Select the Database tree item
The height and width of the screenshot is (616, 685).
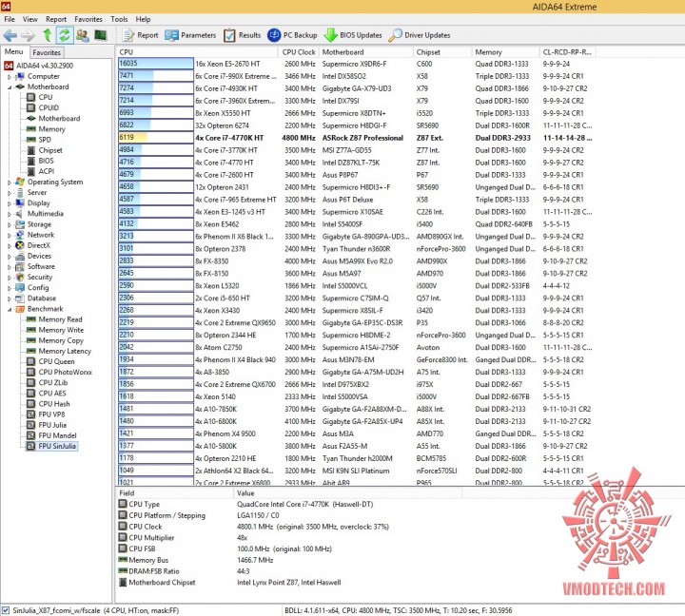pos(36,298)
